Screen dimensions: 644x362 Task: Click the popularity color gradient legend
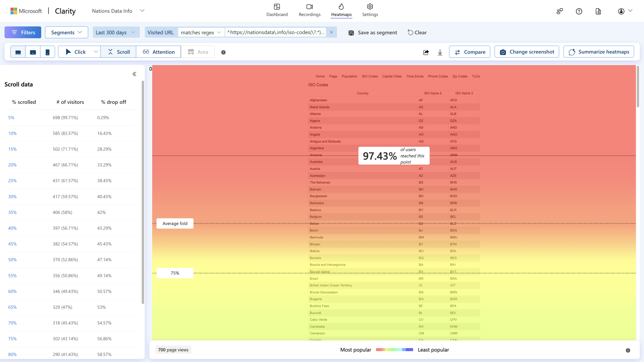pyautogui.click(x=394, y=350)
